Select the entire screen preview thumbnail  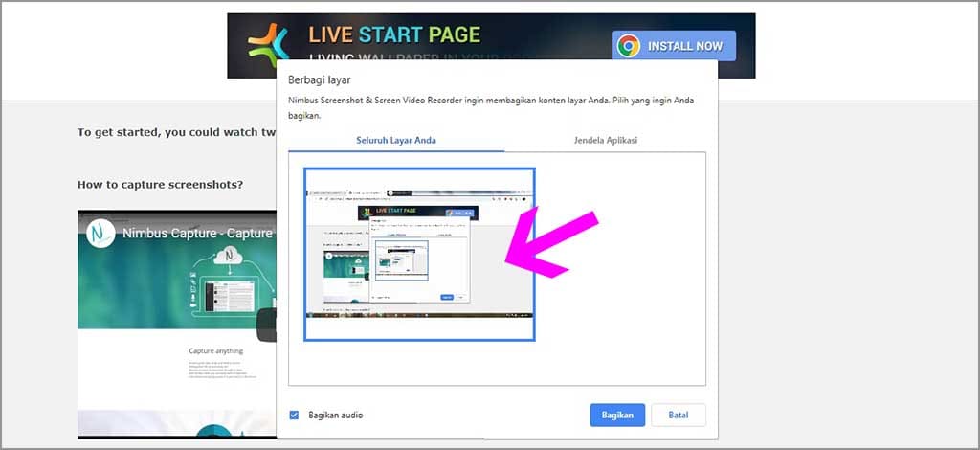(x=419, y=254)
